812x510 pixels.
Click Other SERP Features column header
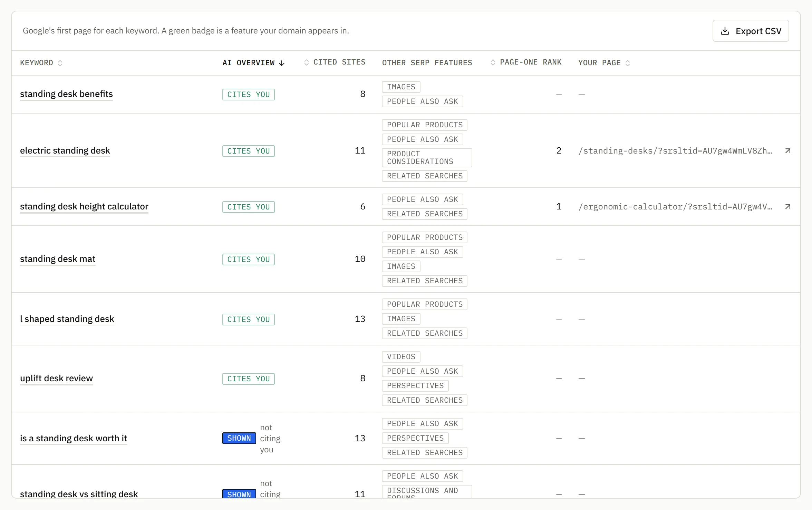point(427,63)
